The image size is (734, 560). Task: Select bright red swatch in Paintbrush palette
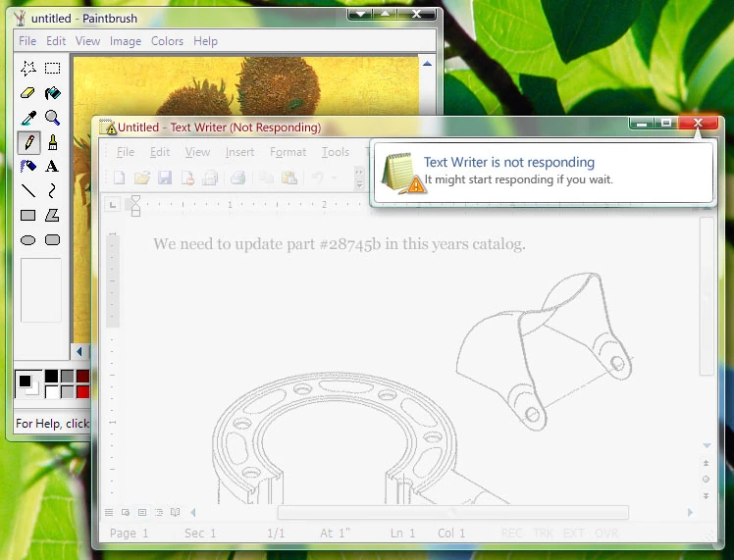pos(82,391)
